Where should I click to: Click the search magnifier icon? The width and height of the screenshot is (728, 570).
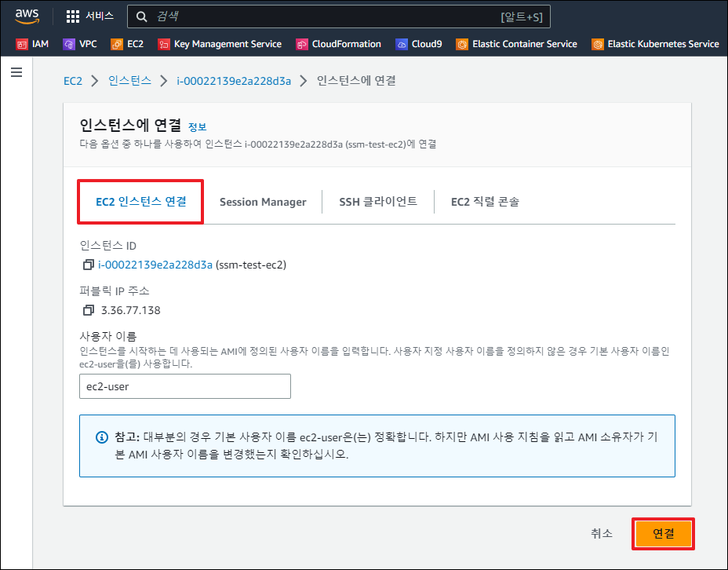[142, 17]
